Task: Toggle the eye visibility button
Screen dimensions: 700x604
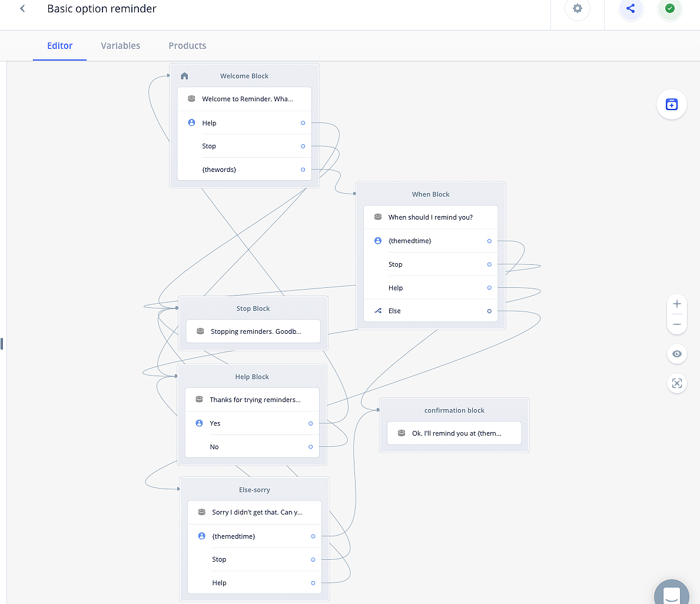Action: pyautogui.click(x=677, y=354)
